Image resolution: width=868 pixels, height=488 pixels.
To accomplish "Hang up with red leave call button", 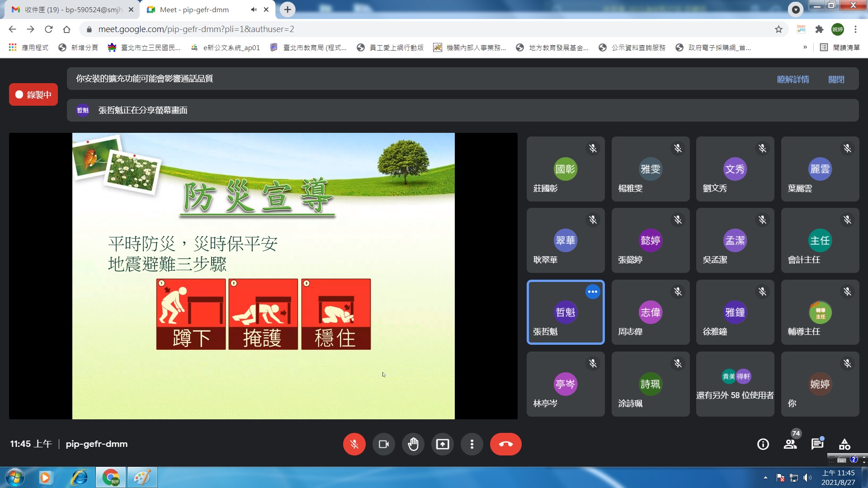I will point(505,444).
